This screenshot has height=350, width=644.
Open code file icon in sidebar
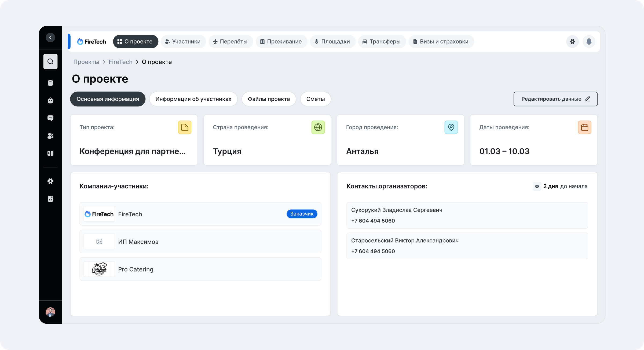point(50,199)
